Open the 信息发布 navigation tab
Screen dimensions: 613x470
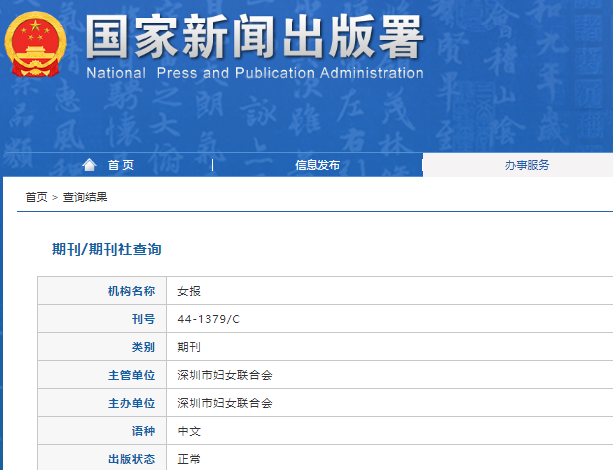click(x=317, y=165)
